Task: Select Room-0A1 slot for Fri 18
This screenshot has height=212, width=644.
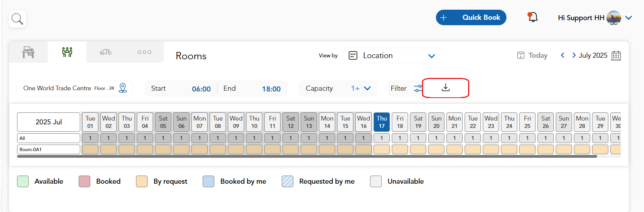Action: [400, 149]
